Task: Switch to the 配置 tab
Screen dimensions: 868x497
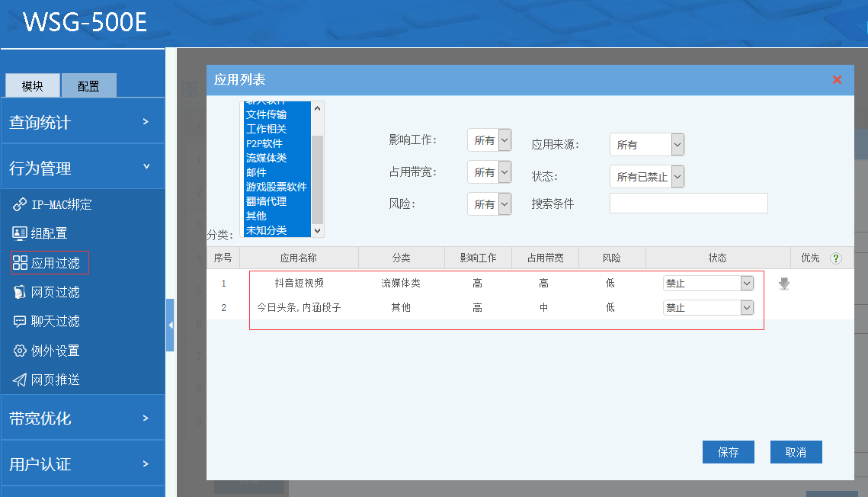Action: [88, 86]
